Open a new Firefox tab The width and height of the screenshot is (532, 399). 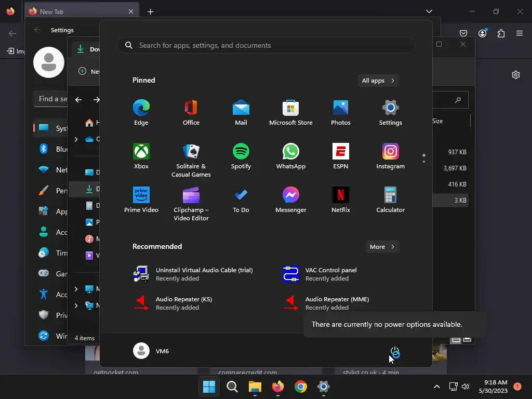tap(150, 12)
